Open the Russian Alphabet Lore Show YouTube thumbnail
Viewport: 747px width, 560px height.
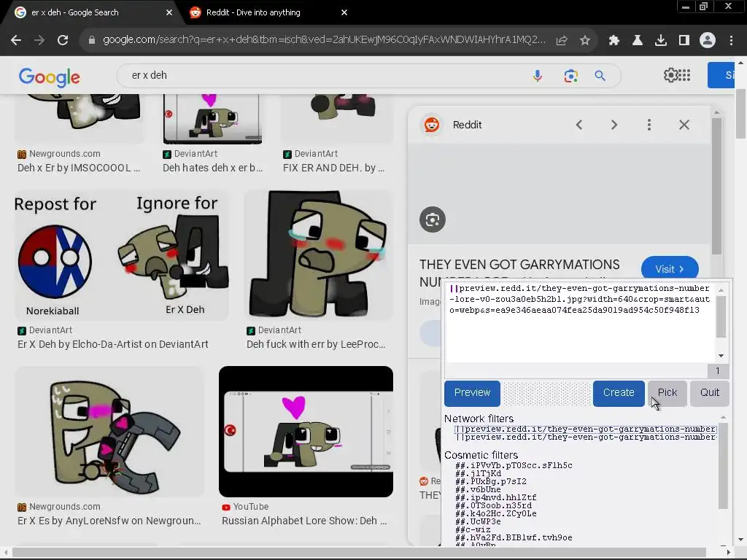point(306,432)
